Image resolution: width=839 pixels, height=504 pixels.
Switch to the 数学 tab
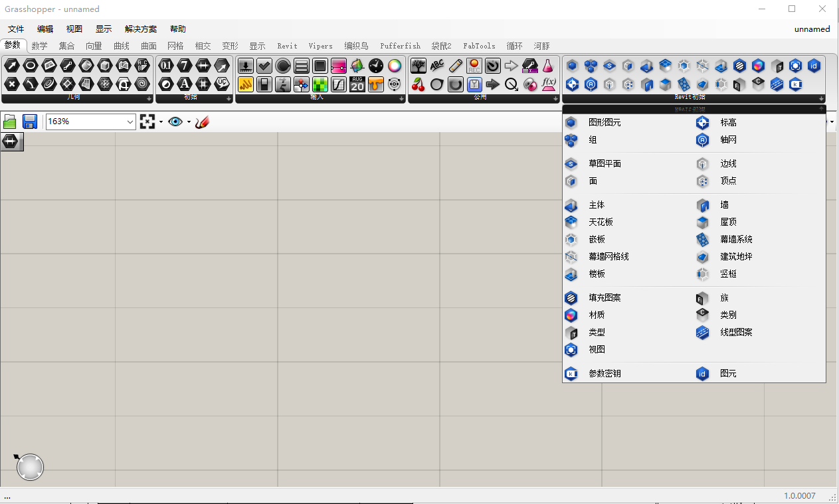point(39,46)
